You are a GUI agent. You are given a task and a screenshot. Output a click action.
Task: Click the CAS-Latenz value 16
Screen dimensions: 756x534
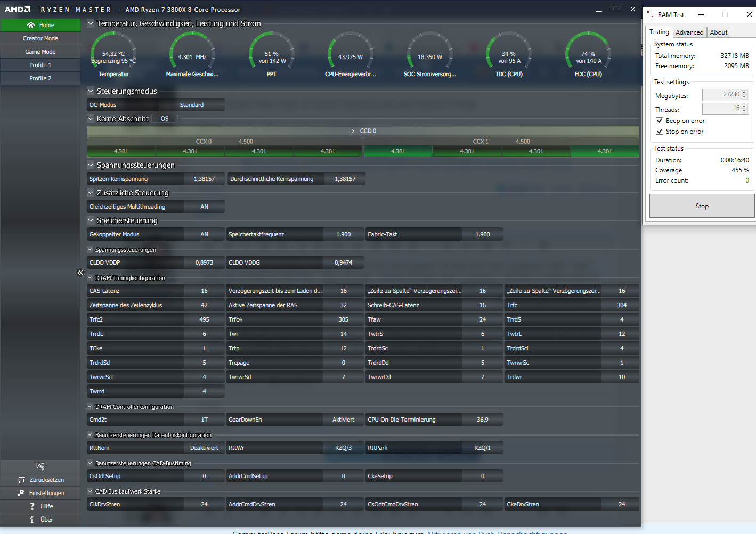tap(204, 291)
